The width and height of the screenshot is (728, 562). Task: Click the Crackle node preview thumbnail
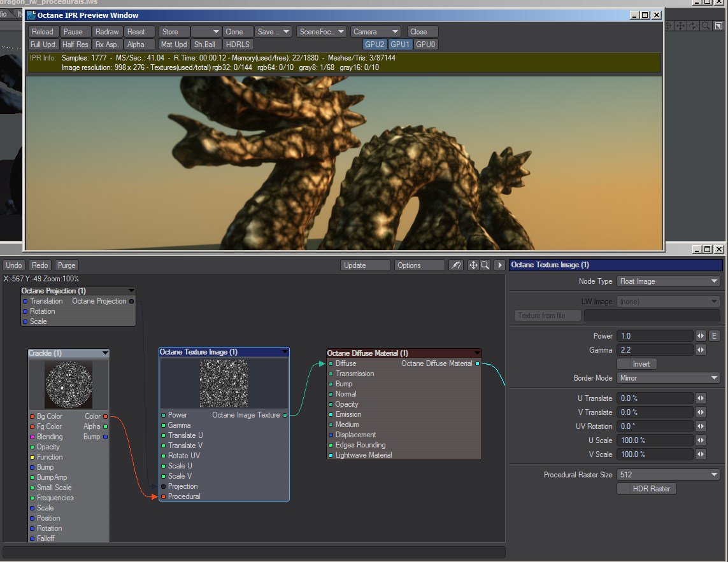[69, 384]
